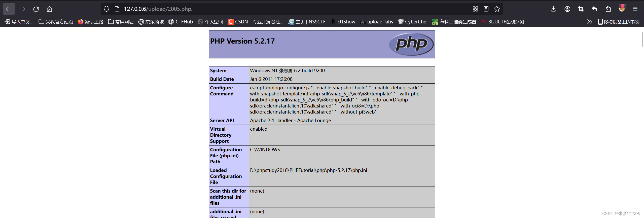
Task: Open the 个人空间 bookmark
Action: click(x=210, y=22)
